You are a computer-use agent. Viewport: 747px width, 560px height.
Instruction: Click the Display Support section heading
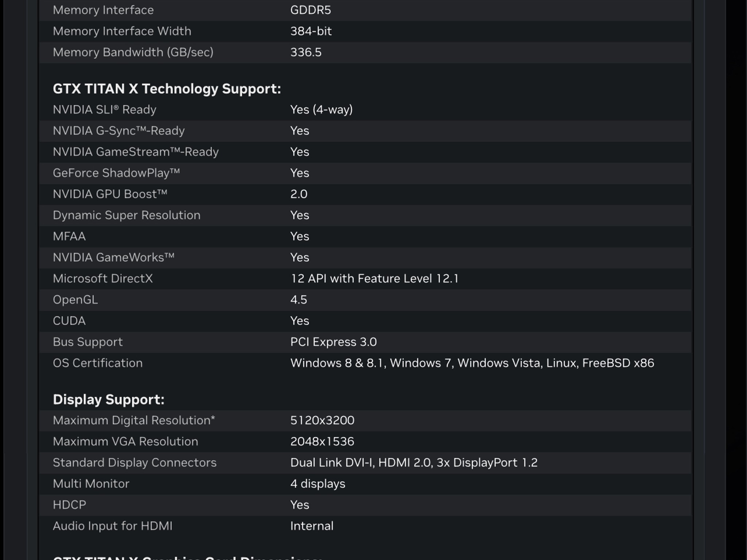pyautogui.click(x=109, y=400)
